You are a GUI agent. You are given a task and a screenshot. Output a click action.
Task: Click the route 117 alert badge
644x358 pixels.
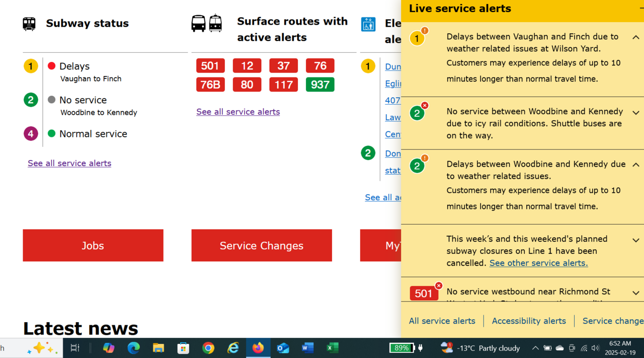point(283,85)
